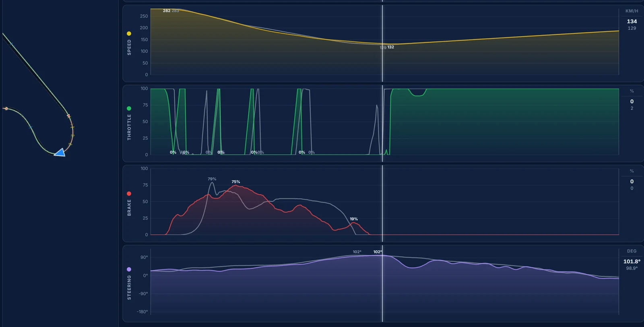Click the KM/H unit label
The height and width of the screenshot is (327, 644).
(632, 11)
